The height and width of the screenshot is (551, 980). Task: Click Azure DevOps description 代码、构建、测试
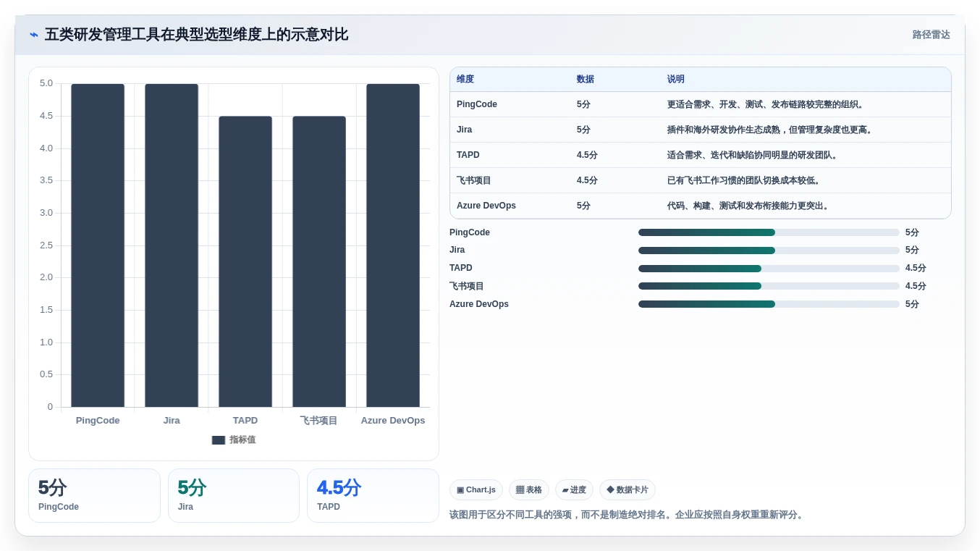(748, 206)
